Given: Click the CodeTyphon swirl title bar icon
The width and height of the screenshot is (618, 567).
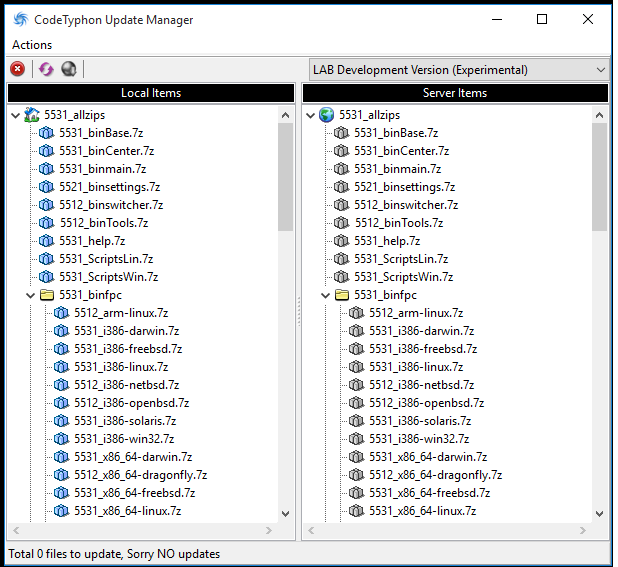Looking at the screenshot, I should (21, 19).
